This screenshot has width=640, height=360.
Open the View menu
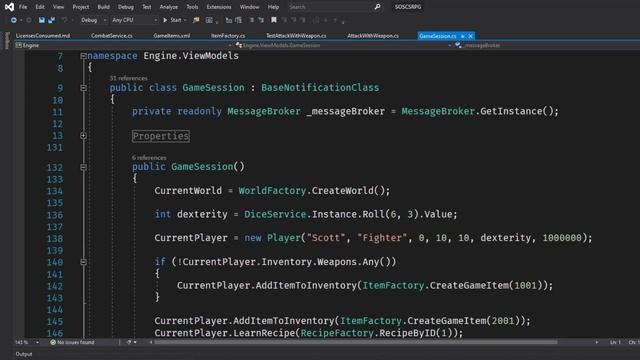click(x=58, y=7)
